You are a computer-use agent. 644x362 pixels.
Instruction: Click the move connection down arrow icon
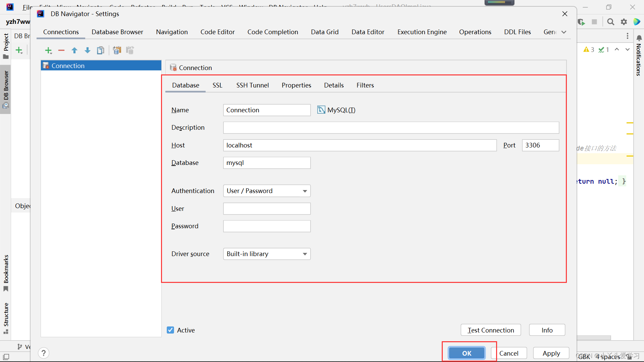point(88,50)
